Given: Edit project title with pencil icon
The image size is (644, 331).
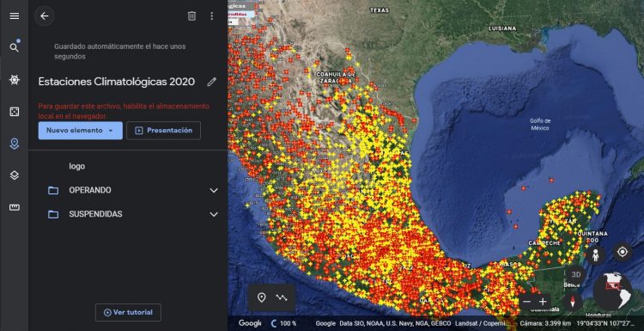Looking at the screenshot, I should pyautogui.click(x=211, y=82).
